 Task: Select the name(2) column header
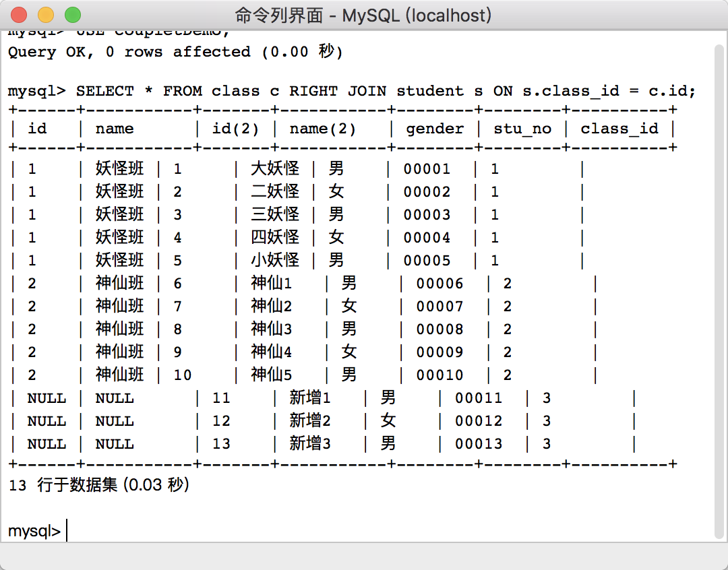click(322, 129)
